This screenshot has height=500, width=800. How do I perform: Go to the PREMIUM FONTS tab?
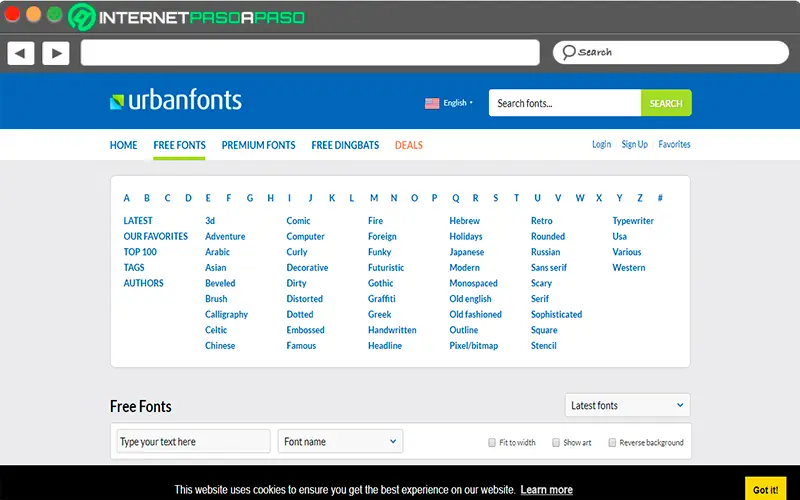point(258,145)
